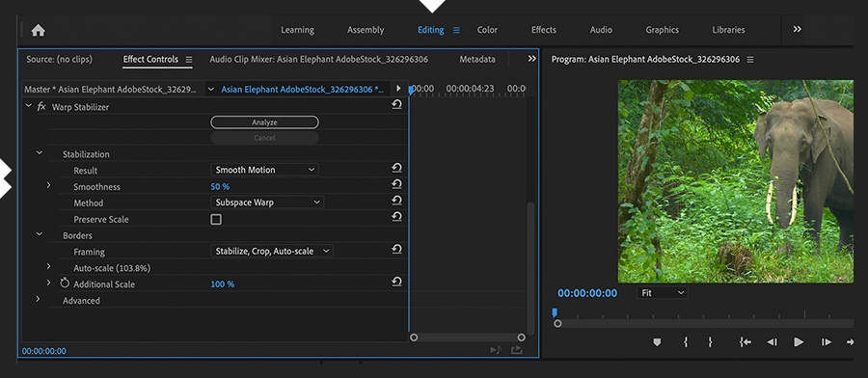Click the Program monitor timecode 00:00:00:00
Image resolution: width=868 pixels, height=378 pixels.
coord(586,293)
